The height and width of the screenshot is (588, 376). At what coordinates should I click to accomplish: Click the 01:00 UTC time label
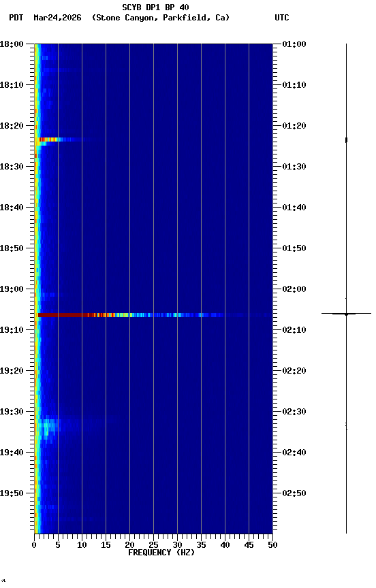point(294,44)
